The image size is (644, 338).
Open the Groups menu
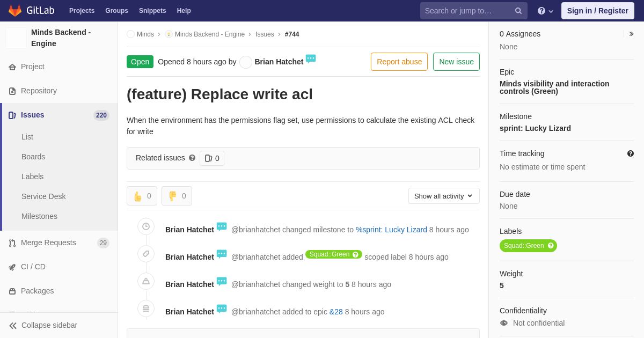click(x=116, y=11)
